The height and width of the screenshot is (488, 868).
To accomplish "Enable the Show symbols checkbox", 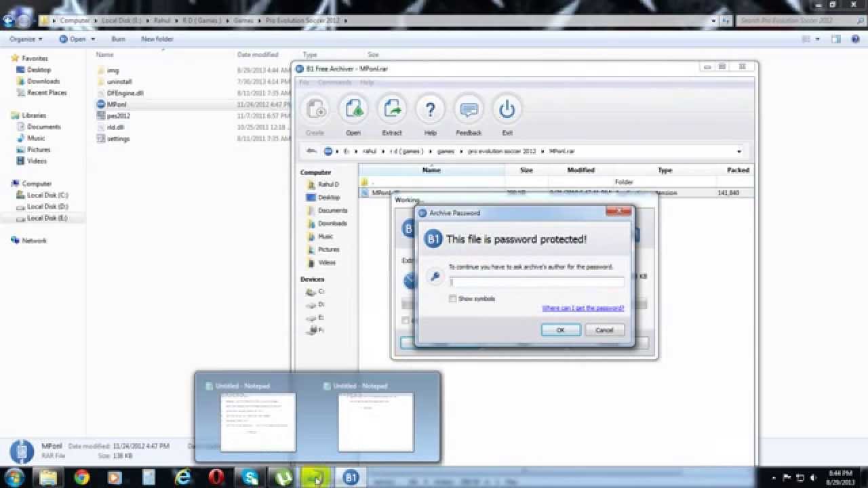I will click(452, 298).
